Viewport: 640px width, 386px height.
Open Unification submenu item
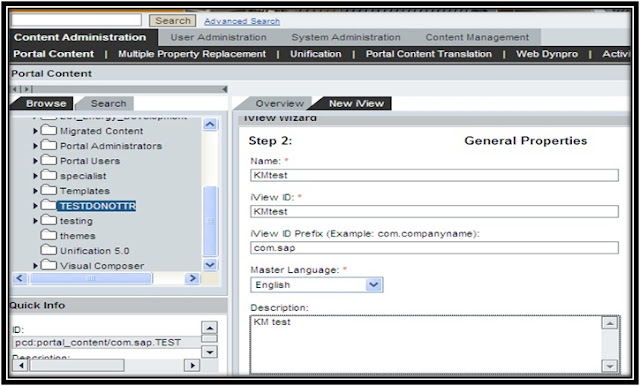(316, 54)
